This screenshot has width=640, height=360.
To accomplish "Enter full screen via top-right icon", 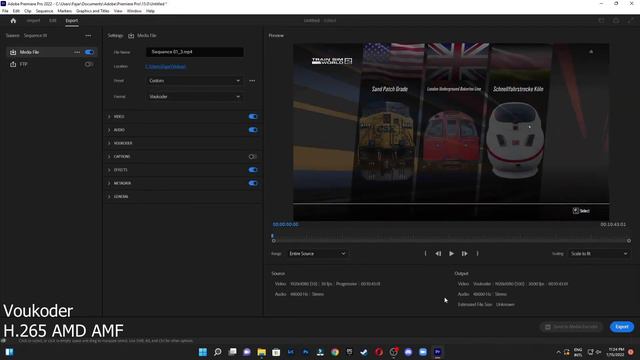I will (x=631, y=20).
